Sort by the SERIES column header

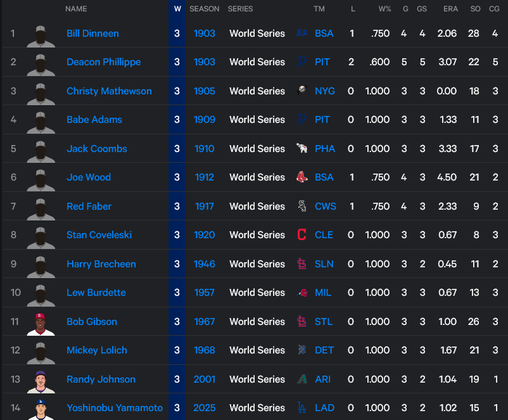241,9
